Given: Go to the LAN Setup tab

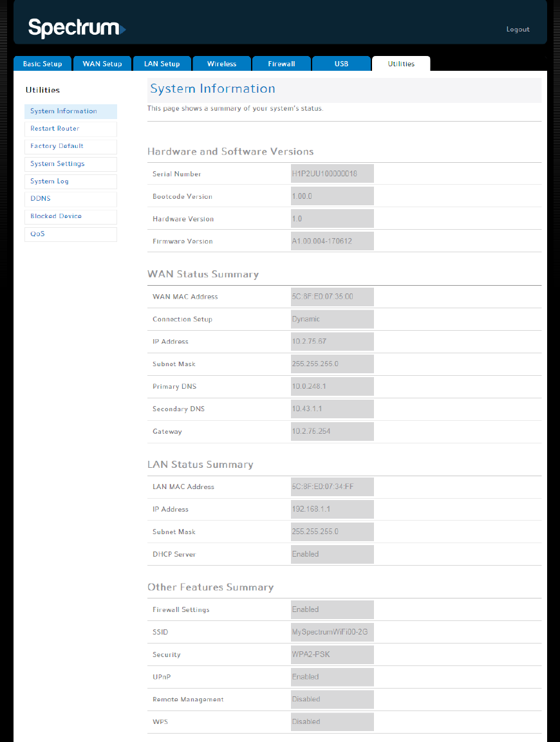Looking at the screenshot, I should point(162,64).
